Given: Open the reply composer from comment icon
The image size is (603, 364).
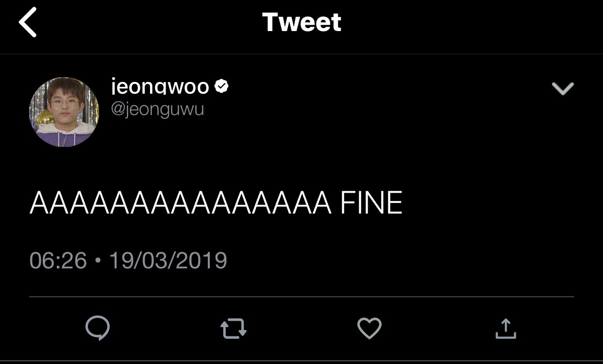Looking at the screenshot, I should point(98,329).
